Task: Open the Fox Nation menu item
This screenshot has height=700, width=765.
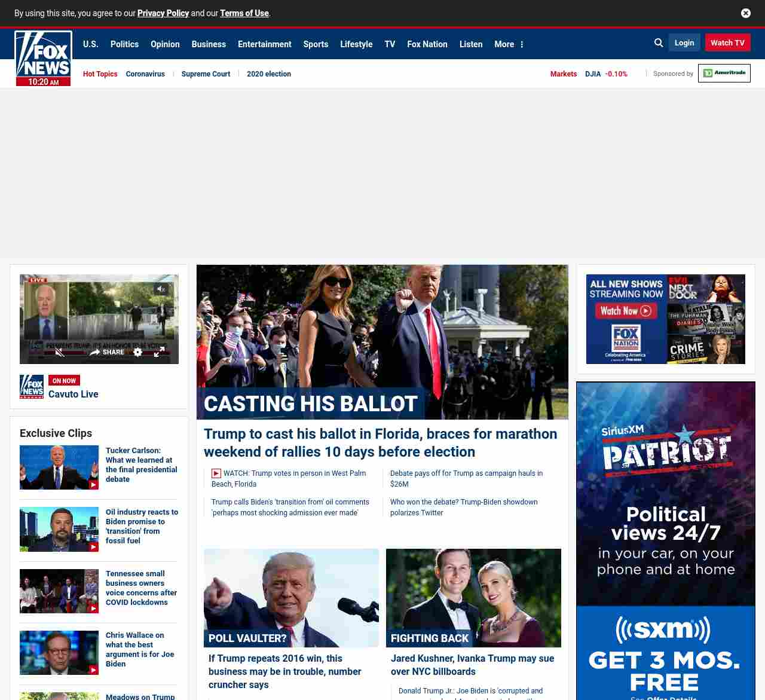Action: (427, 44)
